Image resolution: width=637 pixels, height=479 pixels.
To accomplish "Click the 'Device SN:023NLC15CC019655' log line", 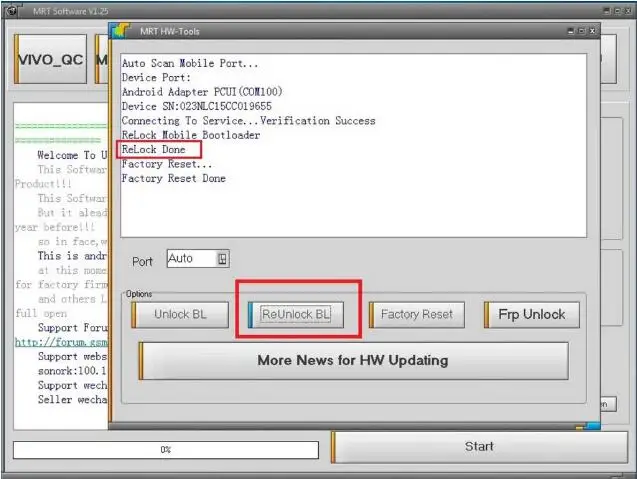I will coord(197,106).
